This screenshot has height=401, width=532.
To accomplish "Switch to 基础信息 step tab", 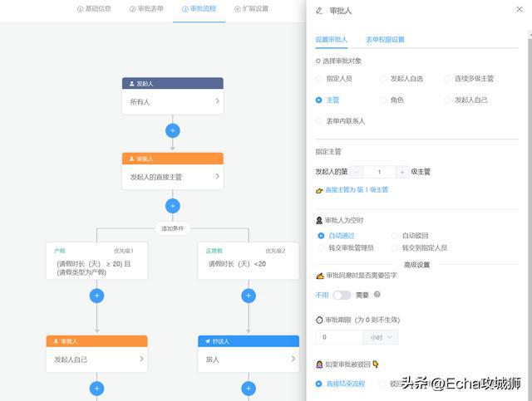I will click(94, 9).
